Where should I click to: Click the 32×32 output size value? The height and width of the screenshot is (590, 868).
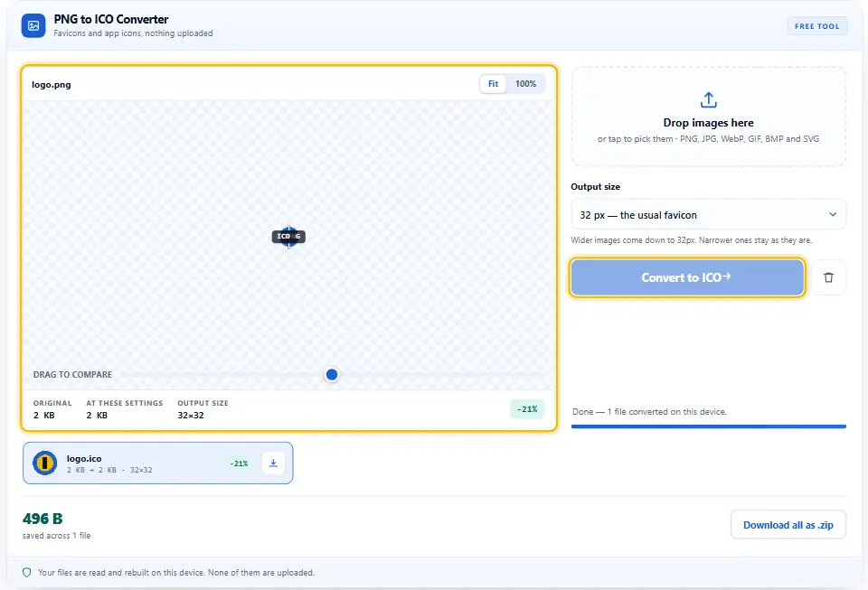[x=191, y=416]
